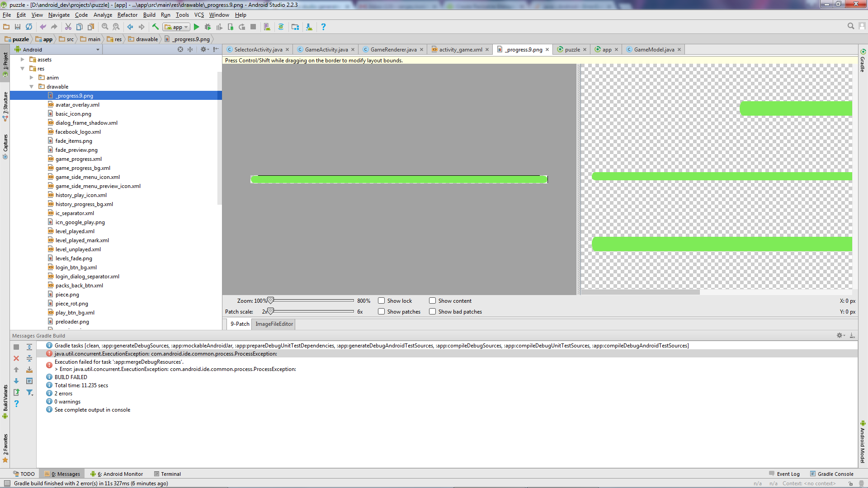Click the Terminal tool window button
868x488 pixels.
167,474
